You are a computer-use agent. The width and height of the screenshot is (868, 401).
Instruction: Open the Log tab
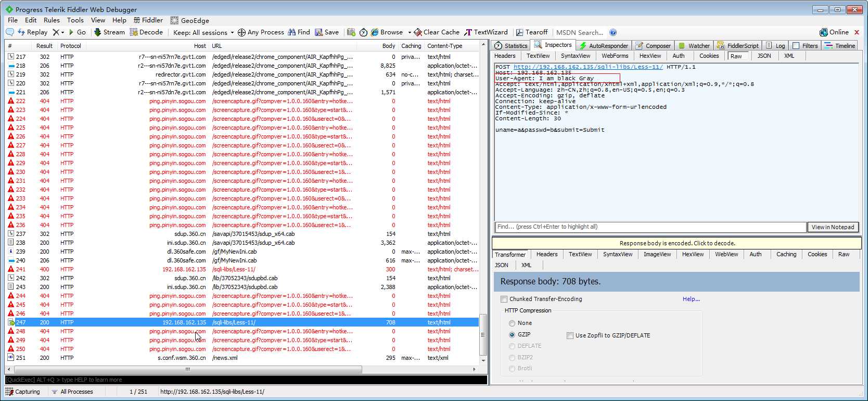[x=775, y=46]
